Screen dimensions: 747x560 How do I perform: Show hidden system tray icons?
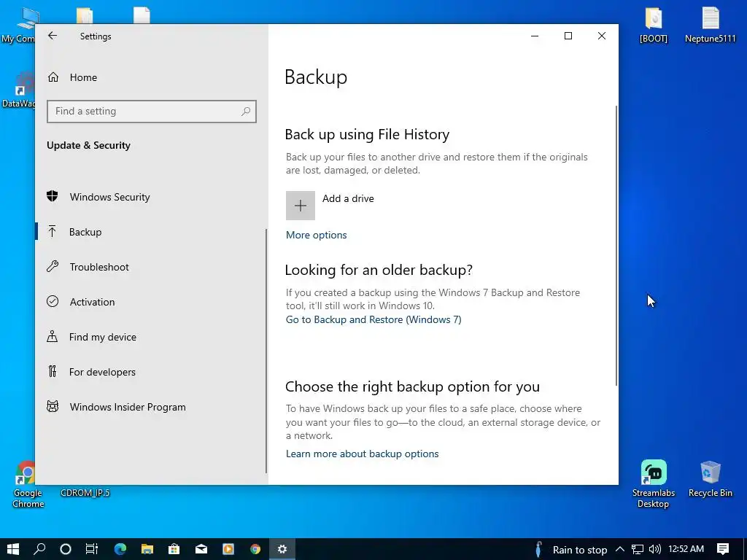point(620,549)
